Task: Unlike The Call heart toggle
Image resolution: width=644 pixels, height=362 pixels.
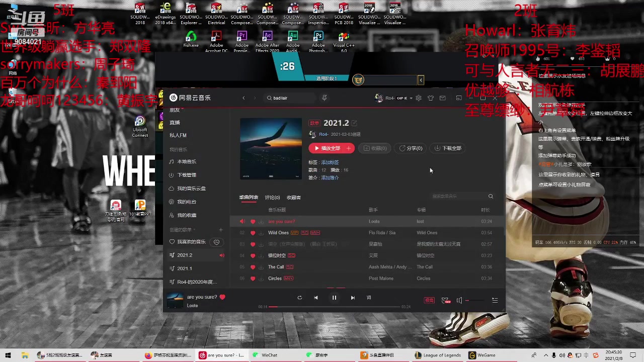Action: [x=253, y=267]
